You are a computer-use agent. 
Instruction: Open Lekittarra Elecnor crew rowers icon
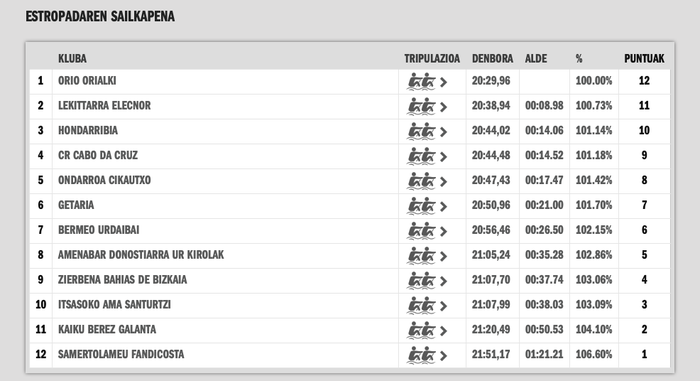tap(421, 107)
